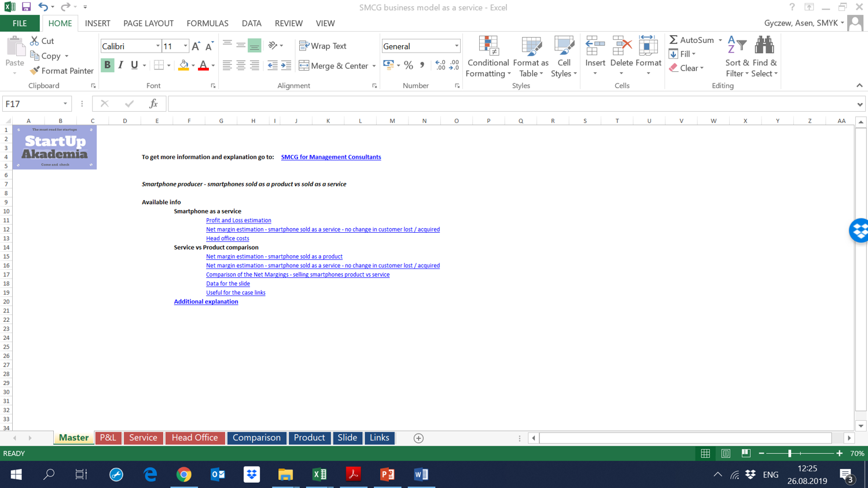Click the Insert Function fx icon
Screen dimensions: 868x488
point(153,104)
